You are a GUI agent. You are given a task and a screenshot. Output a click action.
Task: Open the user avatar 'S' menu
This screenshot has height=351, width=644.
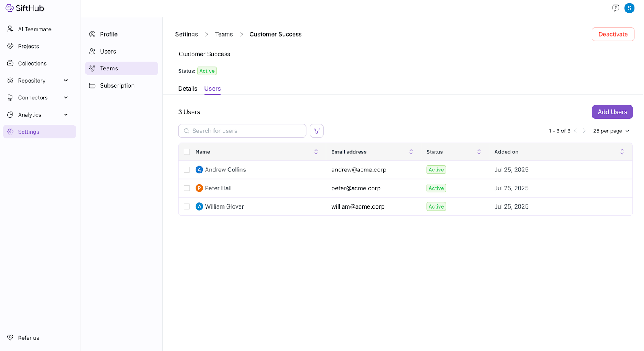pyautogui.click(x=629, y=8)
